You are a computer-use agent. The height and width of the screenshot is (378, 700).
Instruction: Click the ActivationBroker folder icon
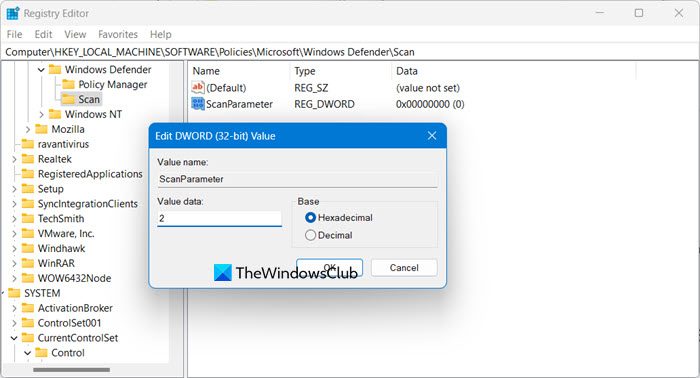tap(28, 308)
